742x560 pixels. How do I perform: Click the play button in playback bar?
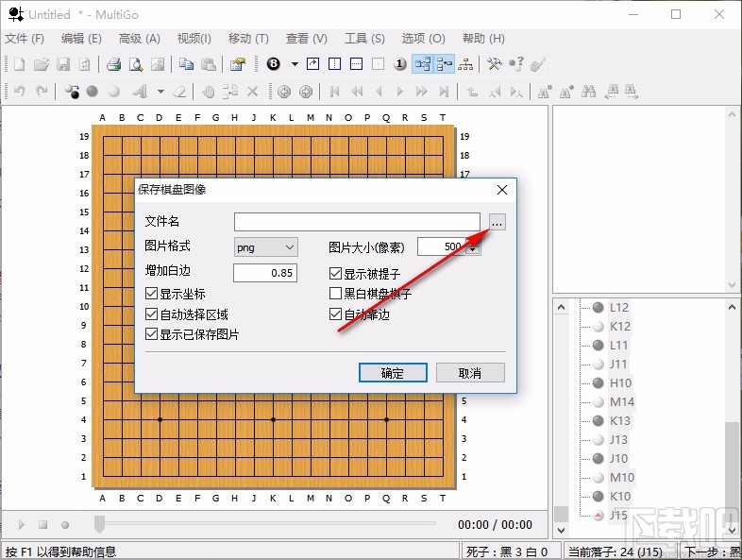point(22,524)
